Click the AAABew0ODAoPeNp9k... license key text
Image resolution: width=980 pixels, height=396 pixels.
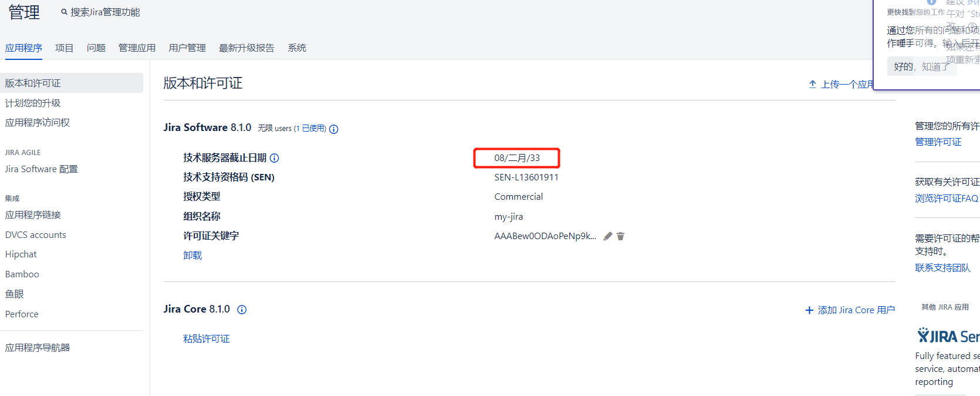(x=545, y=236)
